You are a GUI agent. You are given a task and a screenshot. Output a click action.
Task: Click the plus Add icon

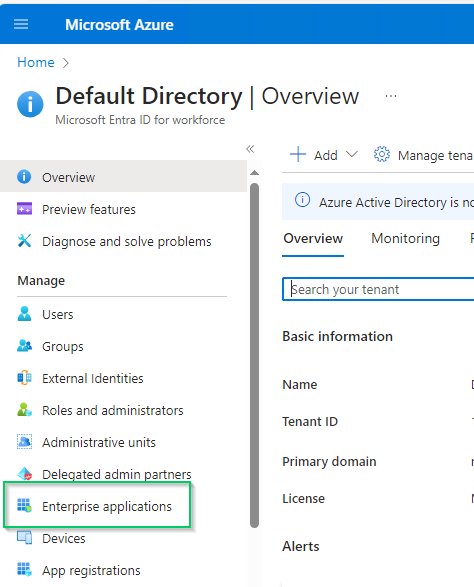point(298,154)
